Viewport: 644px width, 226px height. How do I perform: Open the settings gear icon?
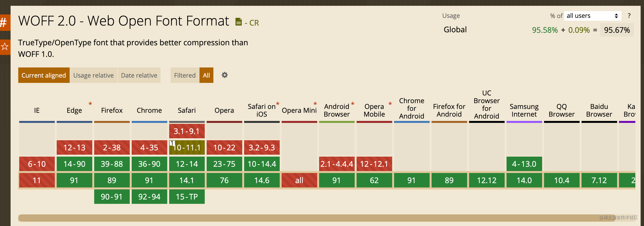(224, 75)
